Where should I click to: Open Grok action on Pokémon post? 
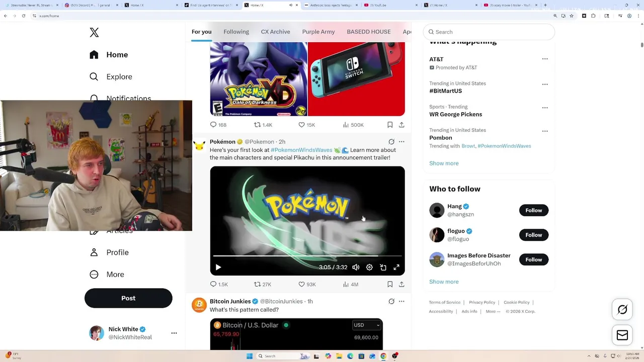click(391, 142)
